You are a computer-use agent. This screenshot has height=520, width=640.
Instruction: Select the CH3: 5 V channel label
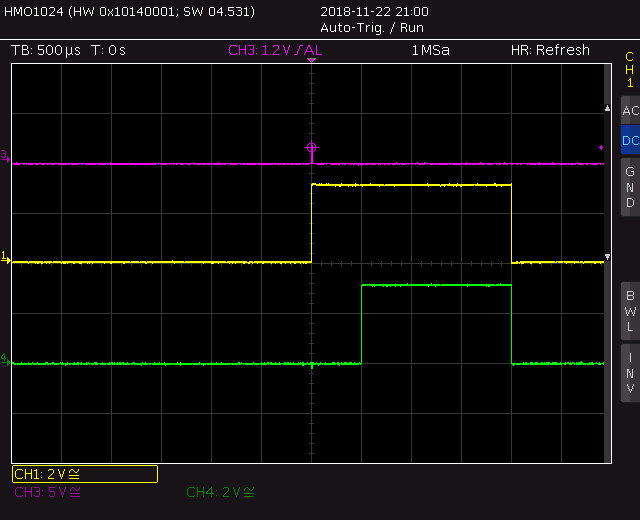(47, 492)
